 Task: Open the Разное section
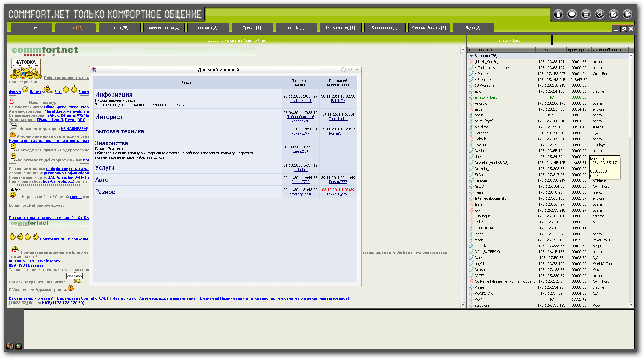[x=105, y=192]
